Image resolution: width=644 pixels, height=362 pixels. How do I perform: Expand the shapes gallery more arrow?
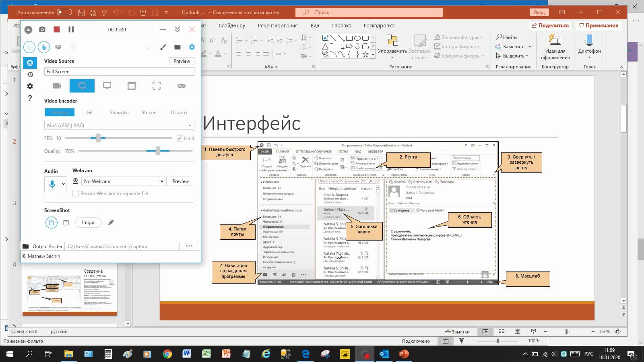click(x=373, y=54)
